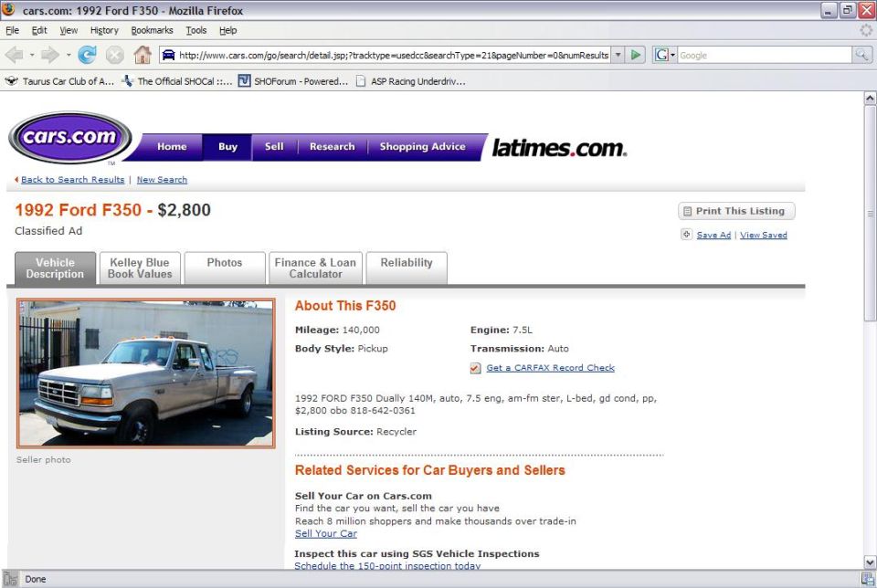Open the browser Home page icon
This screenshot has width=877, height=588.
pyautogui.click(x=143, y=55)
